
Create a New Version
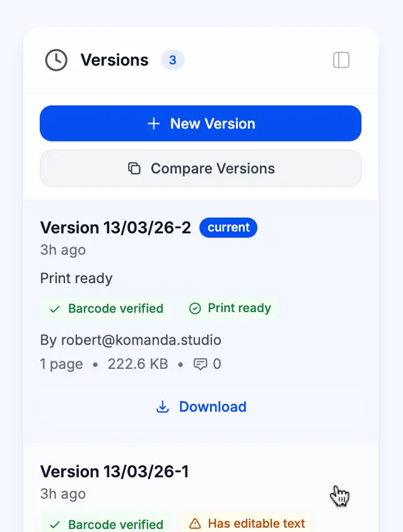(x=201, y=123)
